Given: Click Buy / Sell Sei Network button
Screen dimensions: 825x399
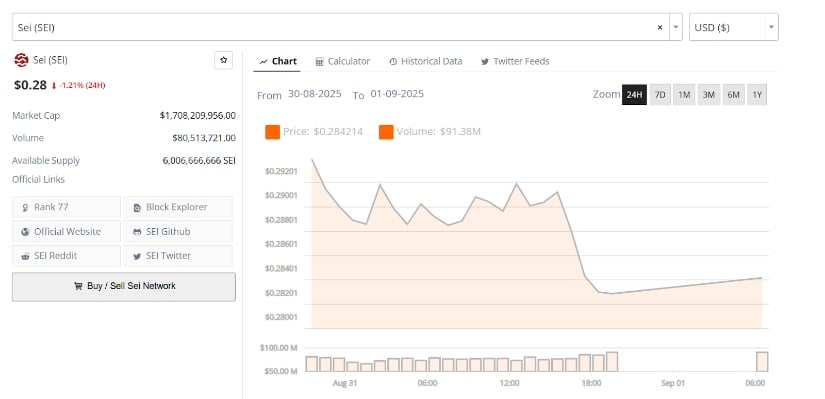Looking at the screenshot, I should pos(124,286).
